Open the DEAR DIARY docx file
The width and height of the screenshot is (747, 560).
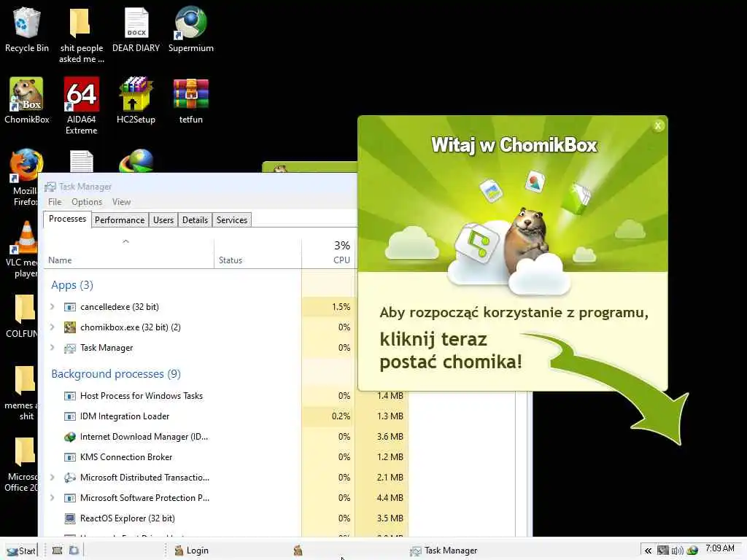click(x=136, y=29)
